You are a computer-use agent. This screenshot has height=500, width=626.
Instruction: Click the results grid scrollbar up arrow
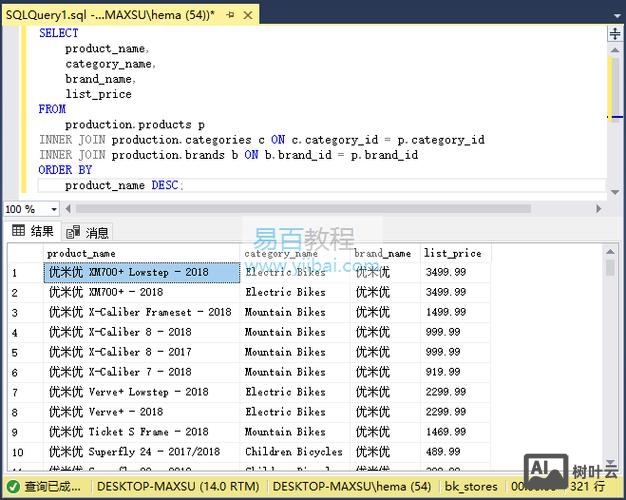click(610, 252)
